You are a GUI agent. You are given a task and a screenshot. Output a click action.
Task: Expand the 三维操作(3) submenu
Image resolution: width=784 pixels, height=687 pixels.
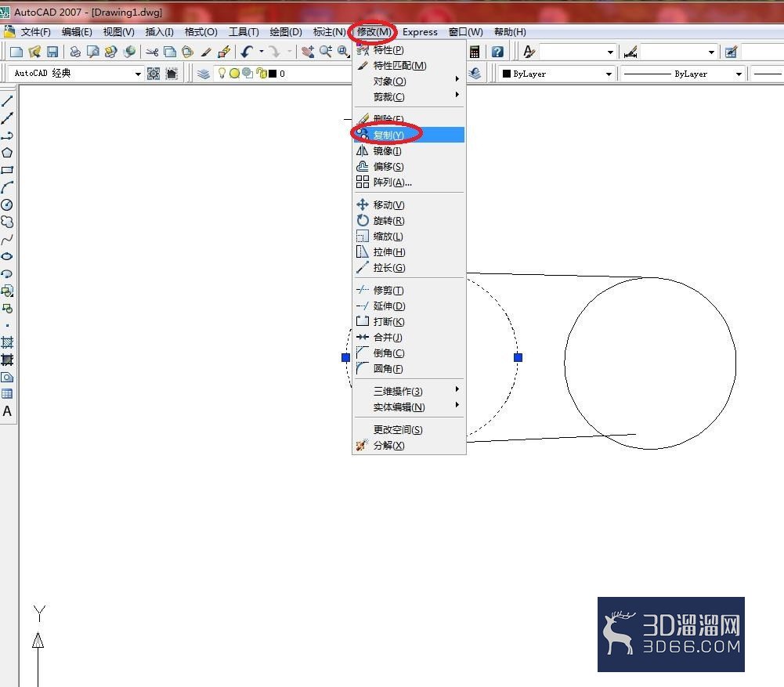coord(409,392)
